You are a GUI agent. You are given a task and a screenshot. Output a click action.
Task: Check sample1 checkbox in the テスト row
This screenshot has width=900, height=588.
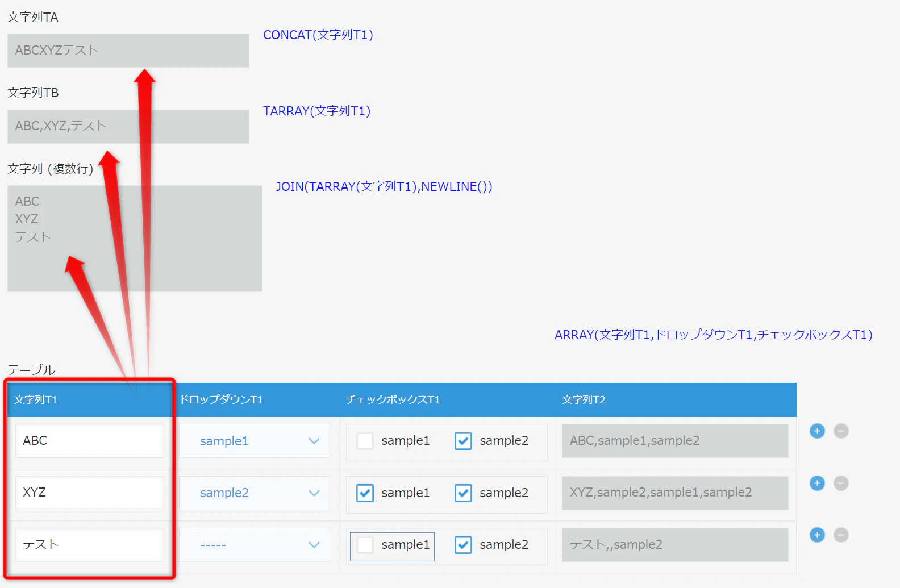(365, 545)
